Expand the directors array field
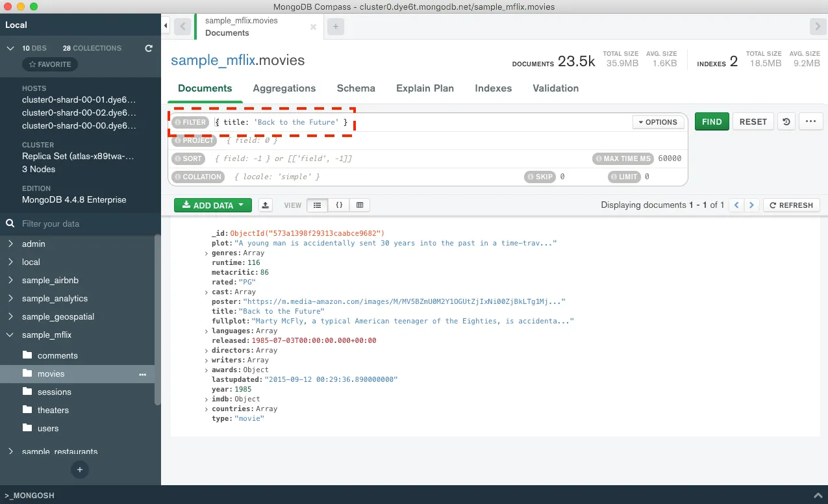The height and width of the screenshot is (504, 828). 207,351
